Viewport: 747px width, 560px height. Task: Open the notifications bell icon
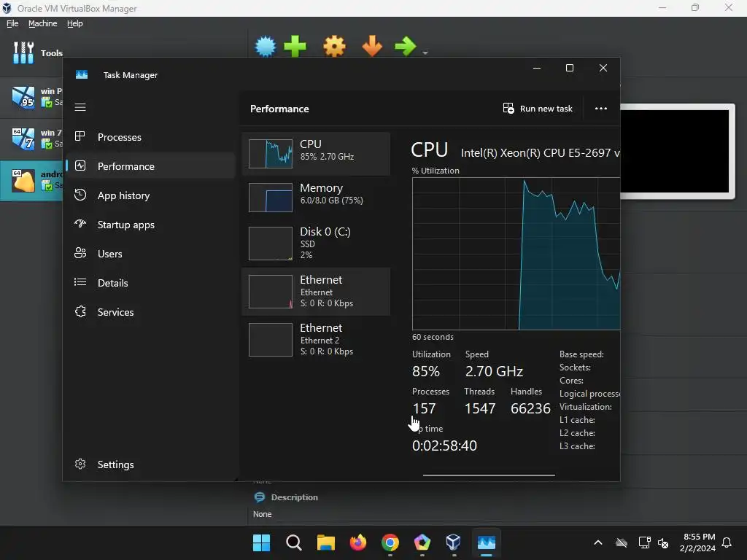click(727, 542)
